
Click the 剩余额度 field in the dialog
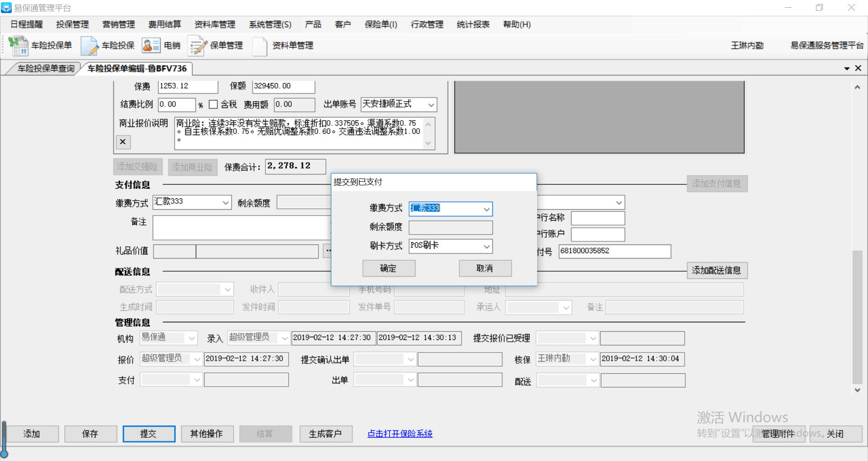click(450, 227)
